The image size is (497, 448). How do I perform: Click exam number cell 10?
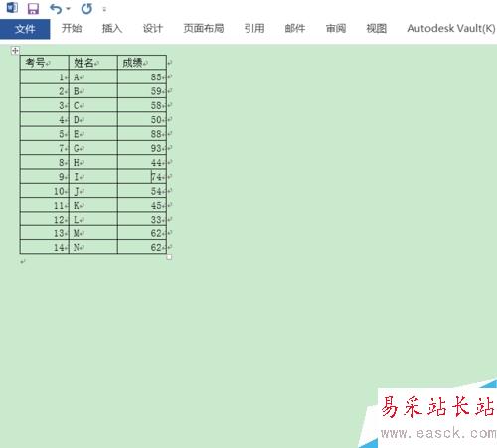[x=45, y=191]
